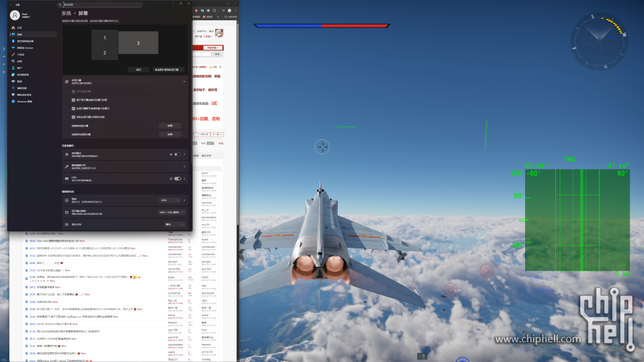This screenshot has height=362, width=644.
Task: Open Accessibility category in Settings sidebar
Action: coord(33,88)
